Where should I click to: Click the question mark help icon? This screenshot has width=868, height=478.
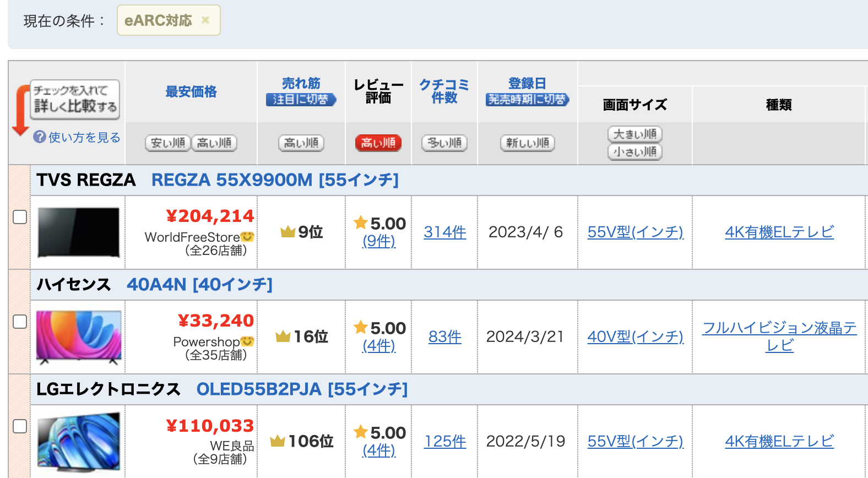[x=40, y=137]
